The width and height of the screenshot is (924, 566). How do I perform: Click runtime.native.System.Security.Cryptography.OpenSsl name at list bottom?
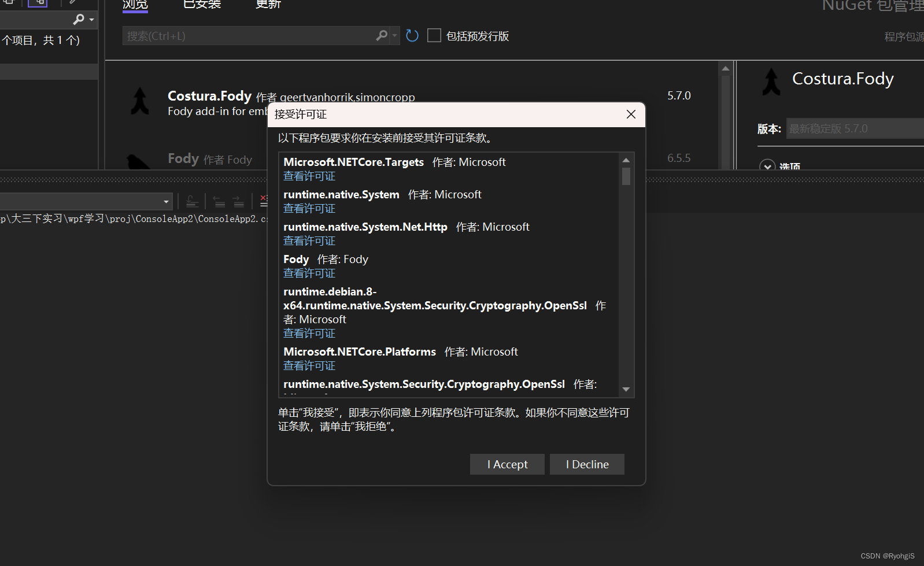pos(424,384)
